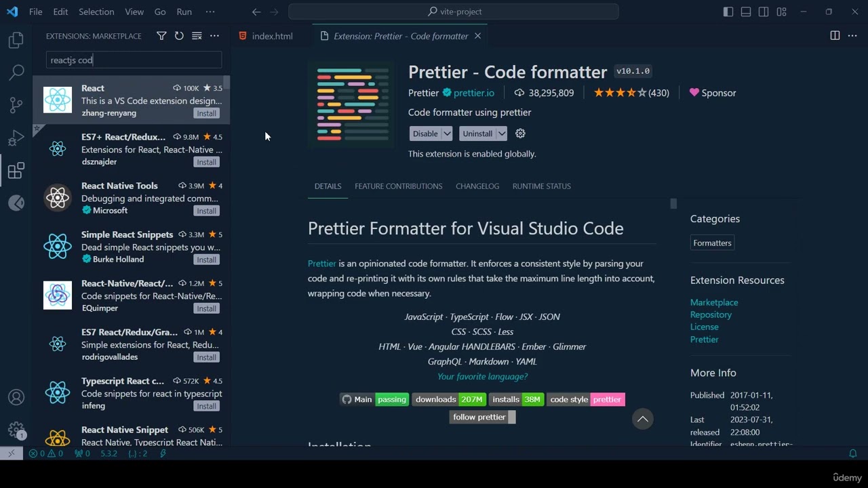The width and height of the screenshot is (868, 488).
Task: Open the Edit menu
Action: 60,12
